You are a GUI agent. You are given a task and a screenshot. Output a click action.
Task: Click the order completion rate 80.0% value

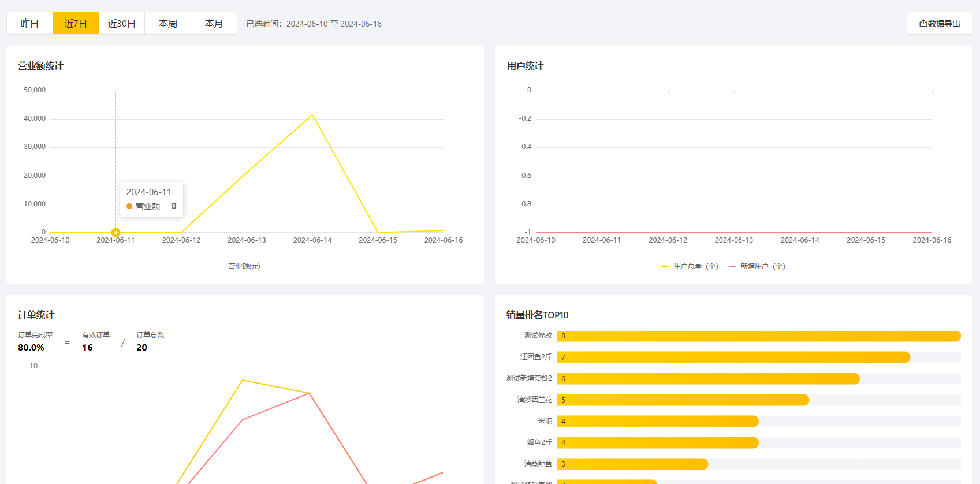click(x=31, y=348)
